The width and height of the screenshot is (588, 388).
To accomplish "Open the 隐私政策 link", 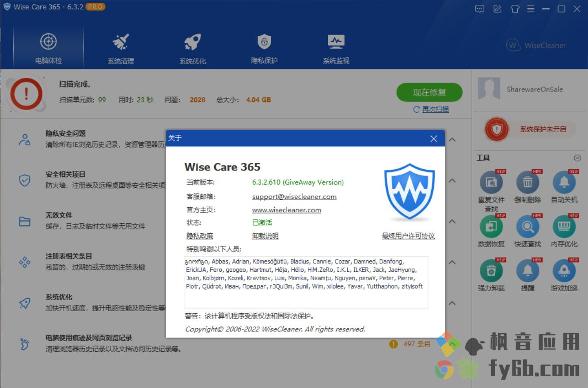I will click(200, 236).
